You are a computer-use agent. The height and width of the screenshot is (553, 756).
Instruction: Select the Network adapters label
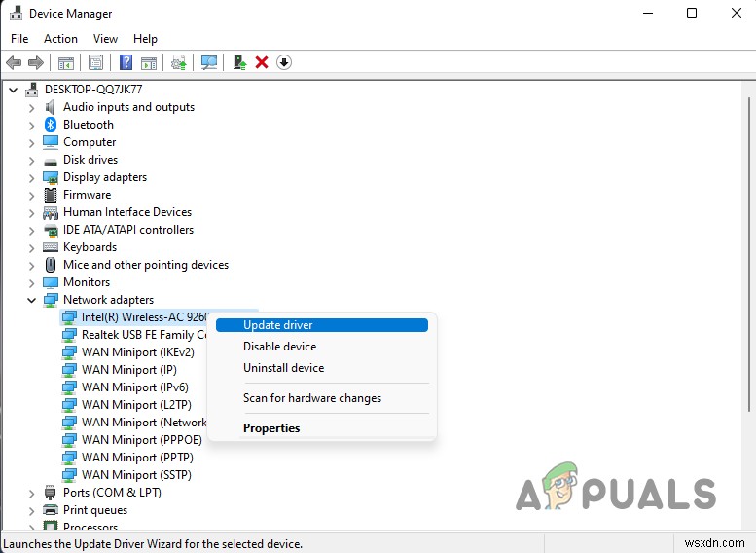click(x=108, y=300)
